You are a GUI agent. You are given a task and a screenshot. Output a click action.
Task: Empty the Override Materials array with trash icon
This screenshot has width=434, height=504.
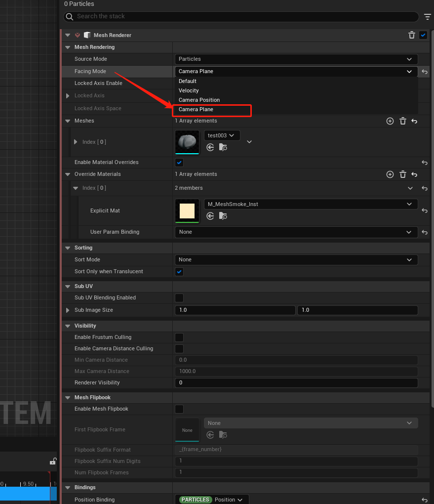click(402, 174)
